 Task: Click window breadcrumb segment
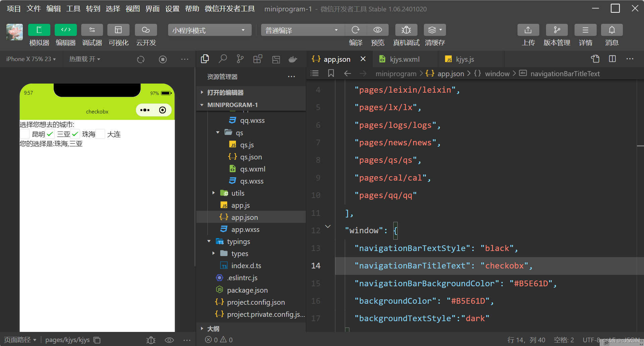coord(497,73)
